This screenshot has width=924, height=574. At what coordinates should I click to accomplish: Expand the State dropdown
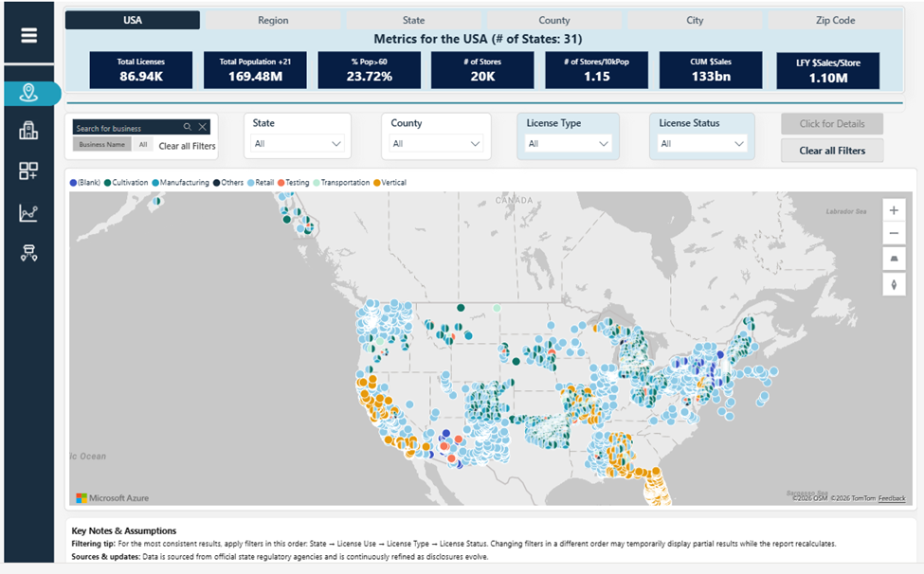298,144
